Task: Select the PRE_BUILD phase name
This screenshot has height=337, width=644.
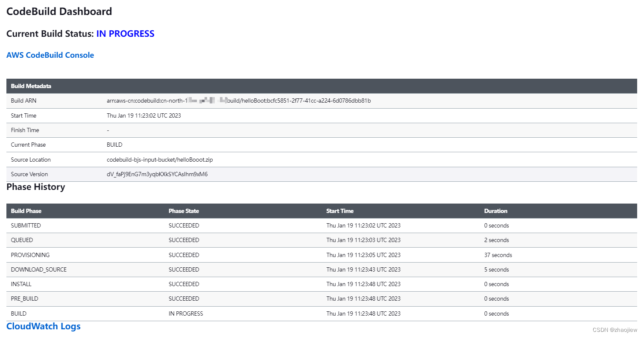Action: [25, 299]
